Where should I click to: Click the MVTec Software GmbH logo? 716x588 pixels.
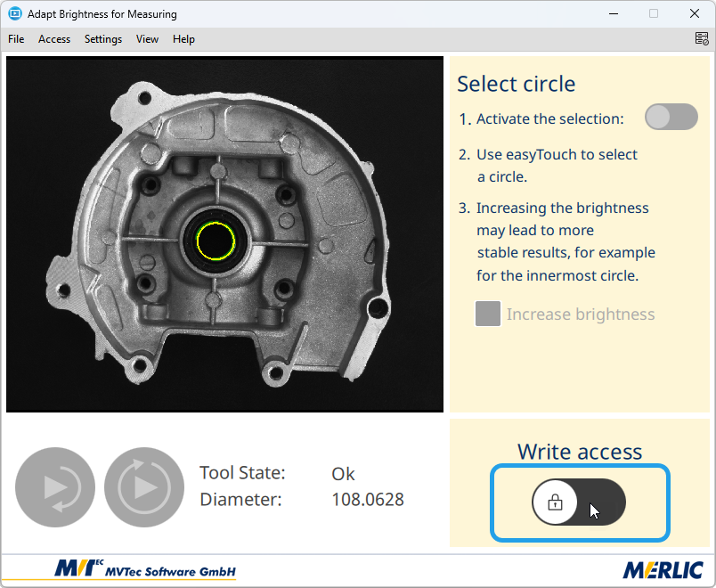[x=145, y=570]
